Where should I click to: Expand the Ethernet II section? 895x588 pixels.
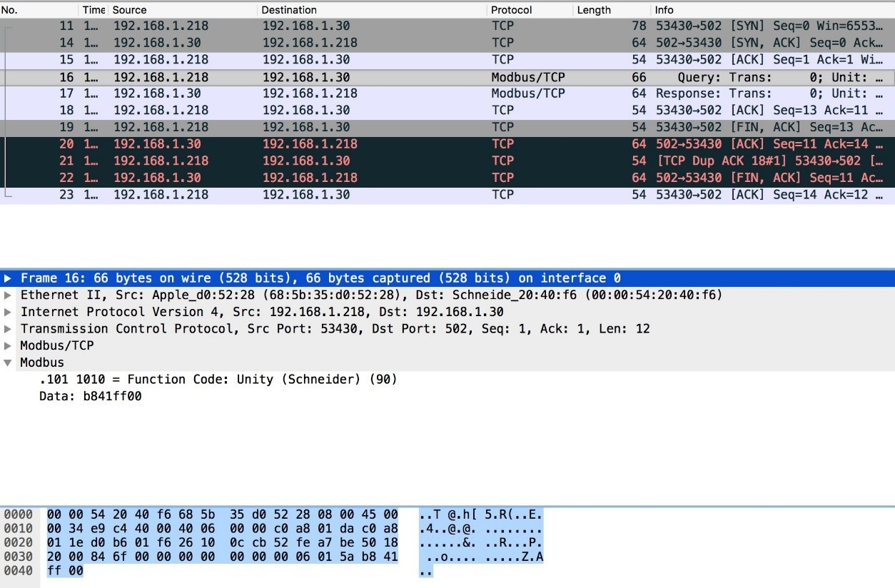[8, 295]
